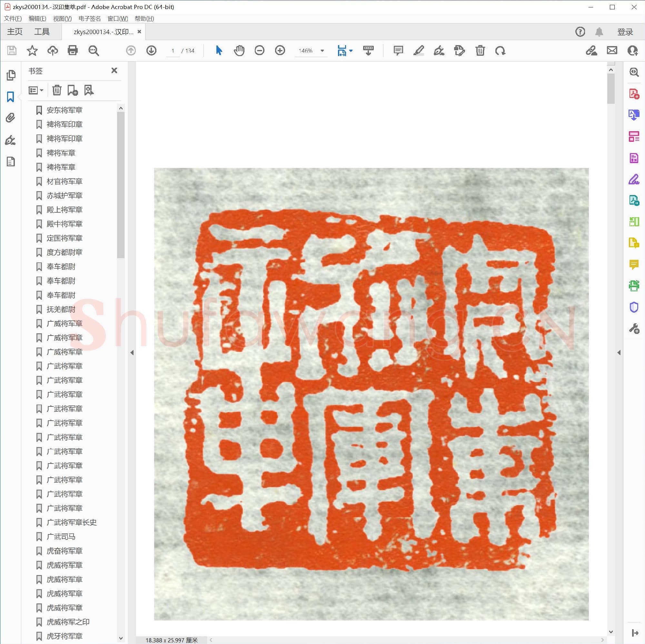Screen dimensions: 645x644
Task: Select the Highlight text tool
Action: [x=419, y=51]
